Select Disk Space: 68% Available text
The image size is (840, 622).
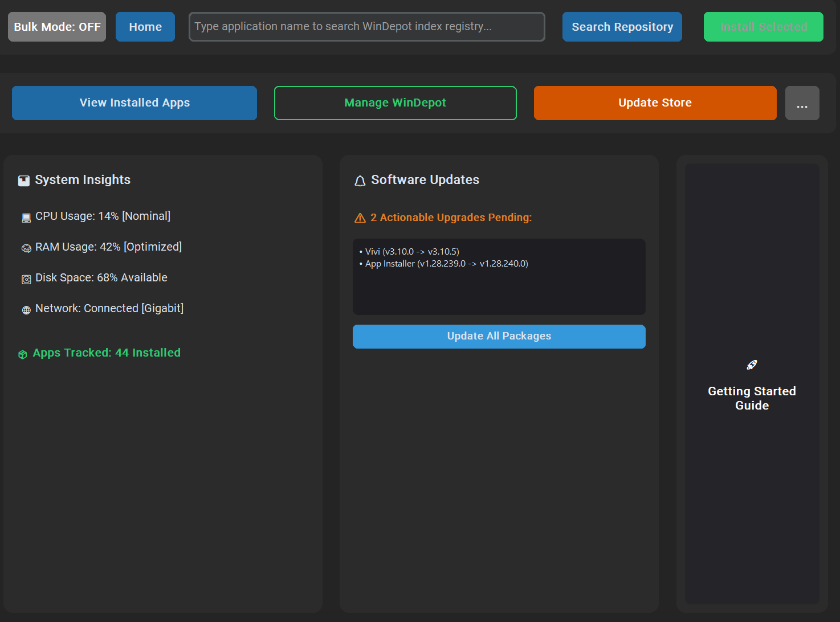pyautogui.click(x=101, y=277)
